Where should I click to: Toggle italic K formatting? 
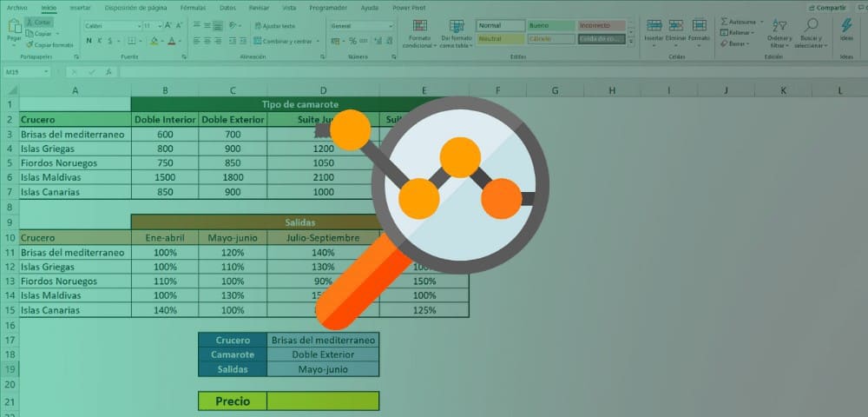click(x=100, y=41)
